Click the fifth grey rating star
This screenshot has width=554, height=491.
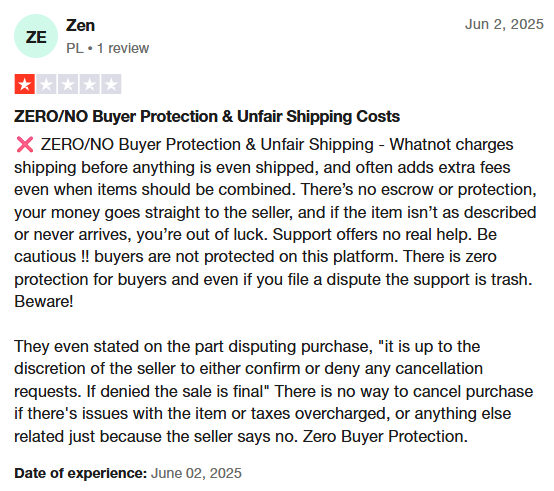111,84
